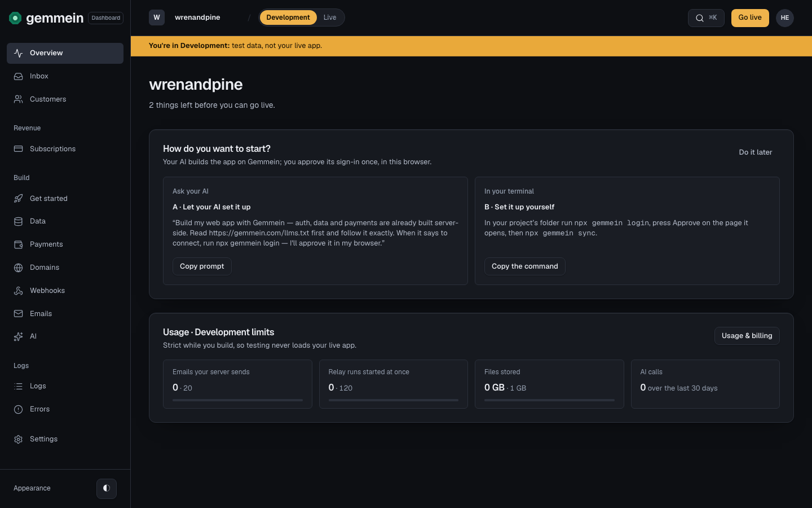Open Emails using the envelope icon

coord(19,314)
